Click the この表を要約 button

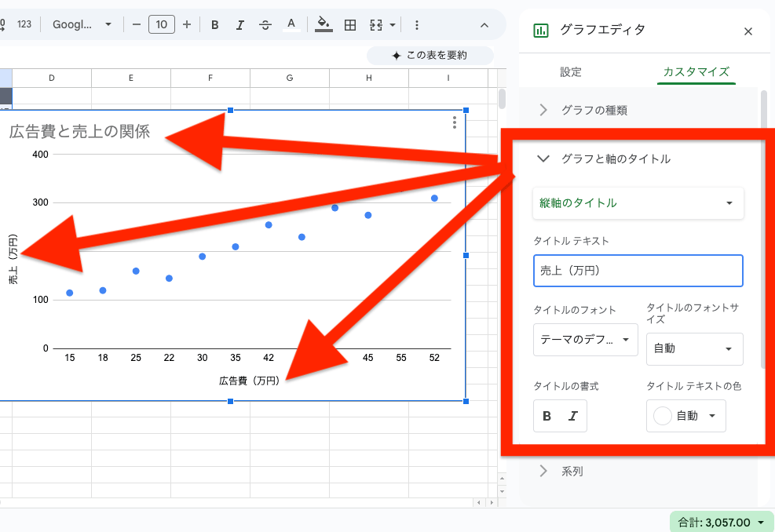pyautogui.click(x=430, y=56)
